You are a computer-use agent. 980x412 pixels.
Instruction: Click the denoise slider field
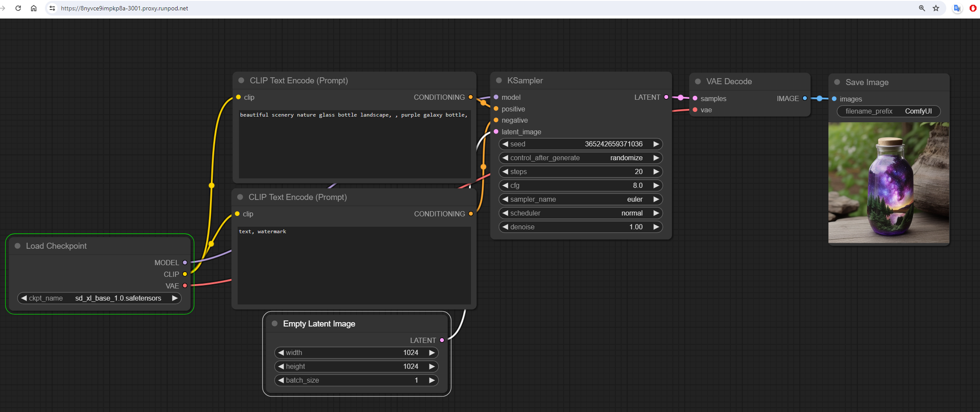580,227
